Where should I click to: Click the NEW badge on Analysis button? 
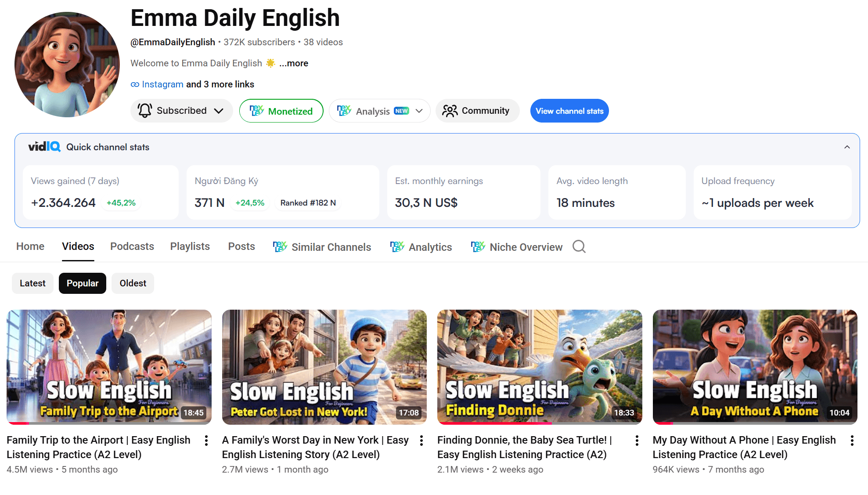coord(401,111)
